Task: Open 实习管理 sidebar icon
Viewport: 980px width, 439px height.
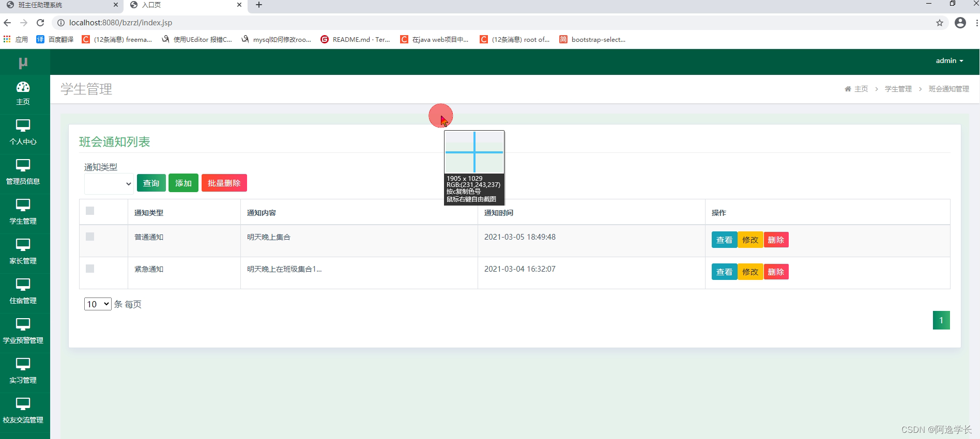Action: (23, 364)
